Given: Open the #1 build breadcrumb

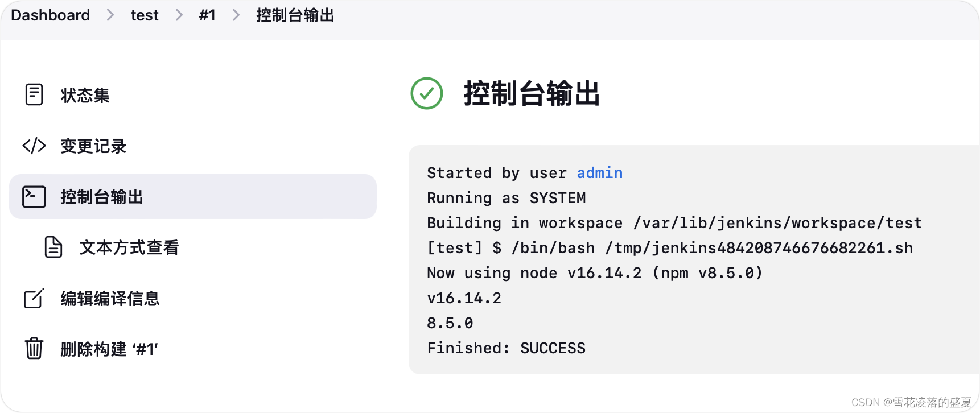Looking at the screenshot, I should click(x=207, y=15).
